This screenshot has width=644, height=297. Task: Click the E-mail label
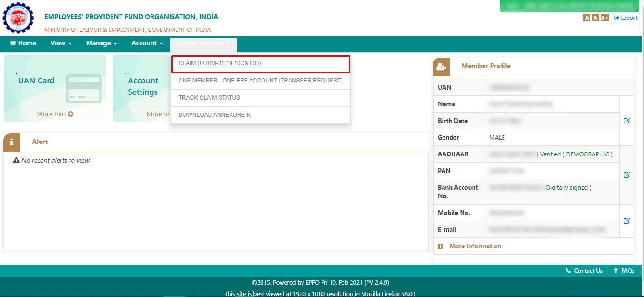click(447, 229)
